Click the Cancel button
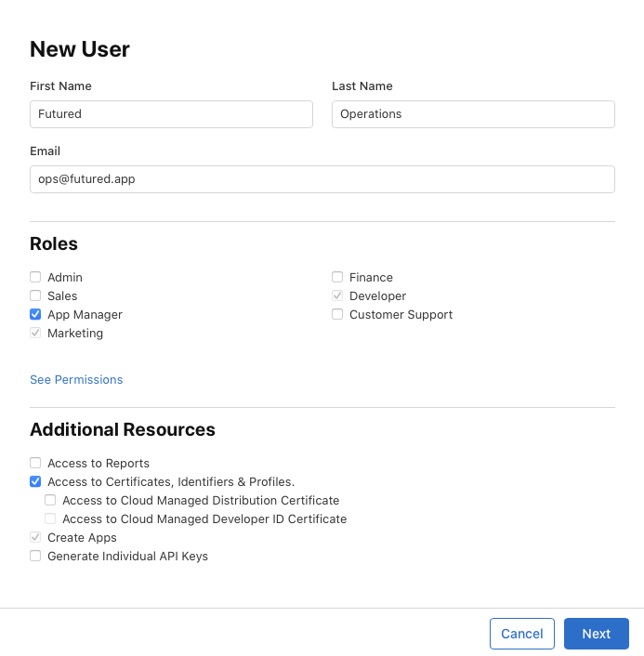Viewport: 644px width, 656px height. pos(521,634)
